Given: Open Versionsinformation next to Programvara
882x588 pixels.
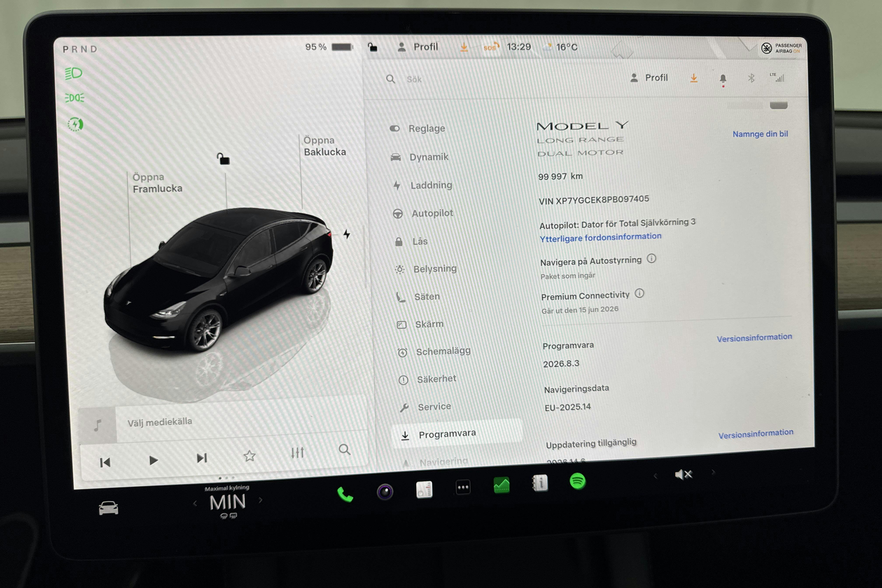Looking at the screenshot, I should pyautogui.click(x=754, y=338).
